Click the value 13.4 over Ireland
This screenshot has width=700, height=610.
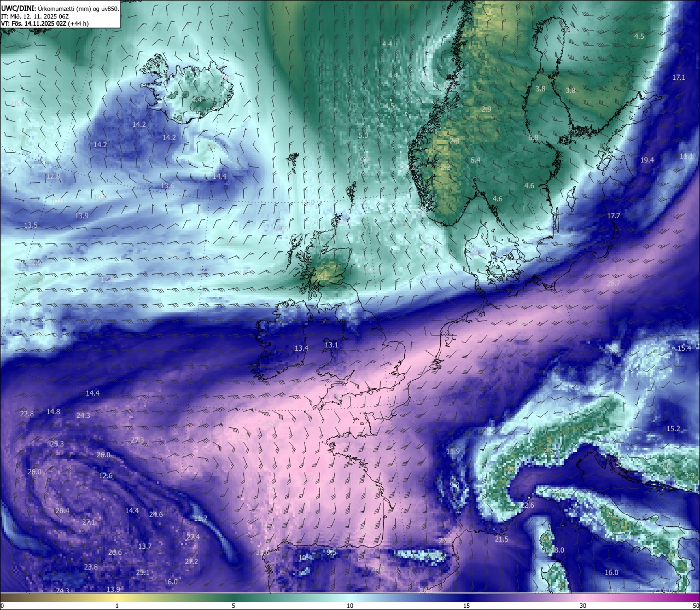pyautogui.click(x=301, y=348)
